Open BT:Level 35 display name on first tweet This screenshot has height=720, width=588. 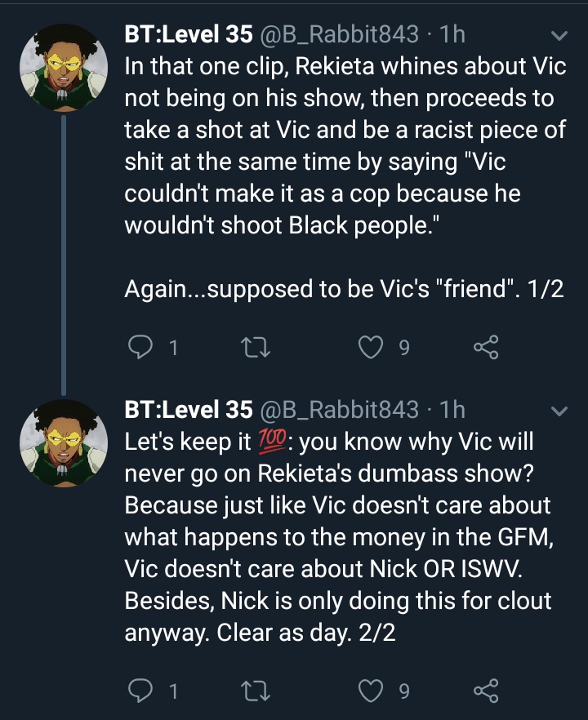click(189, 34)
